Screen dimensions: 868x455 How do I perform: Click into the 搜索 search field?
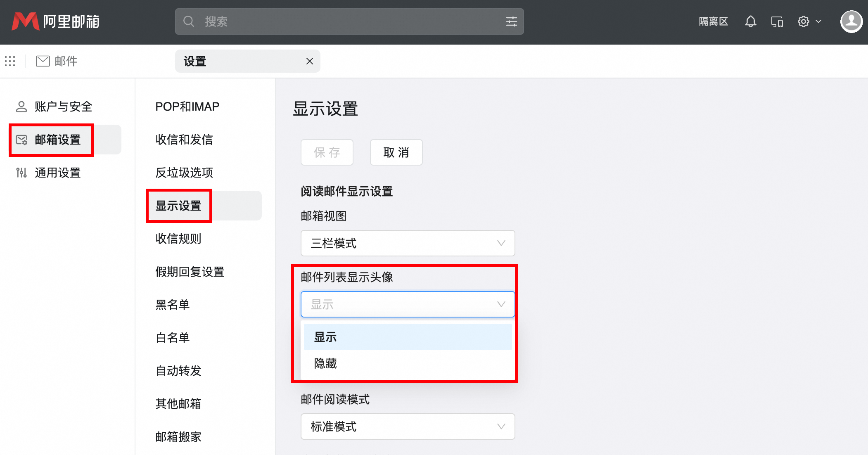click(x=347, y=21)
